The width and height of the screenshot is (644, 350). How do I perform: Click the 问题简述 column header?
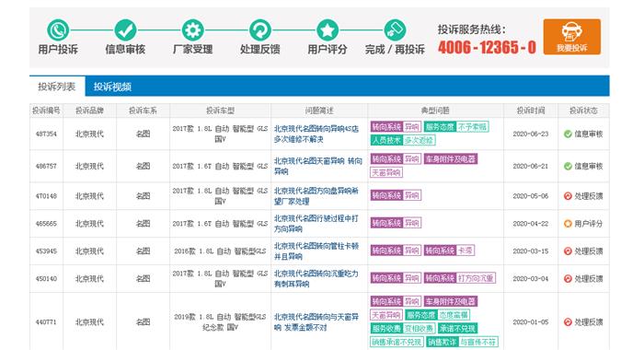[x=319, y=111]
